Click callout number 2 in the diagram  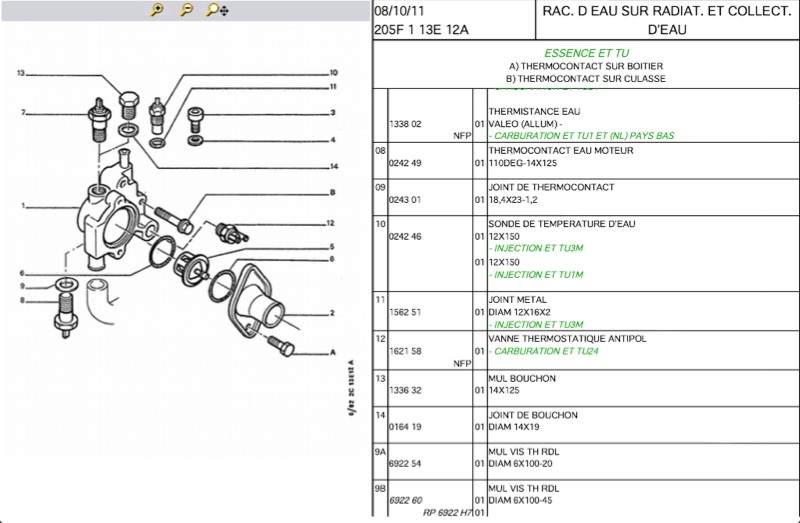[332, 312]
